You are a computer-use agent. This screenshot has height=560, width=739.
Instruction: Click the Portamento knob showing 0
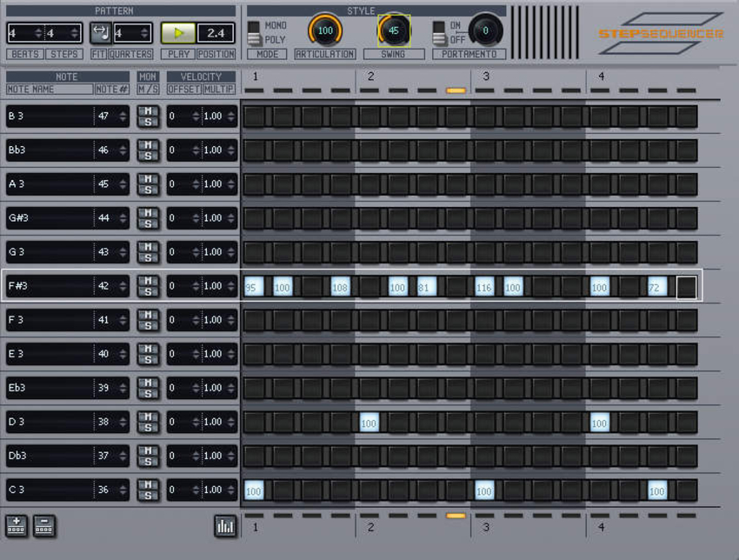485,30
